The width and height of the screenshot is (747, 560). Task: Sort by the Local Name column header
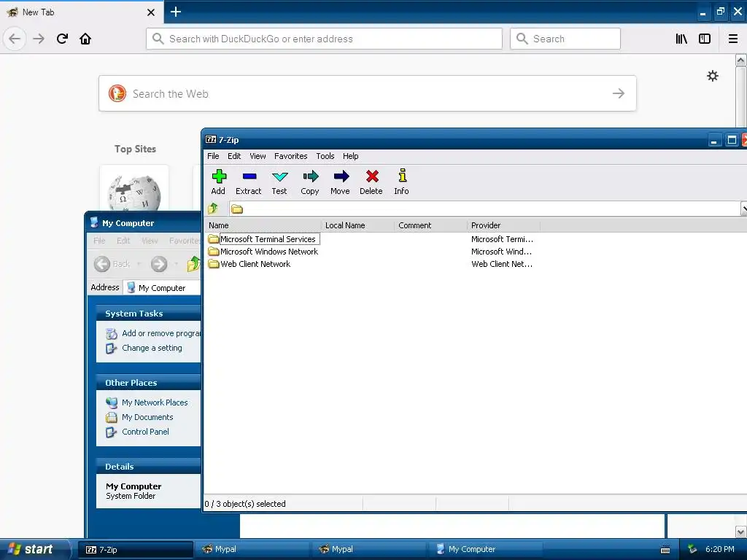tap(358, 225)
